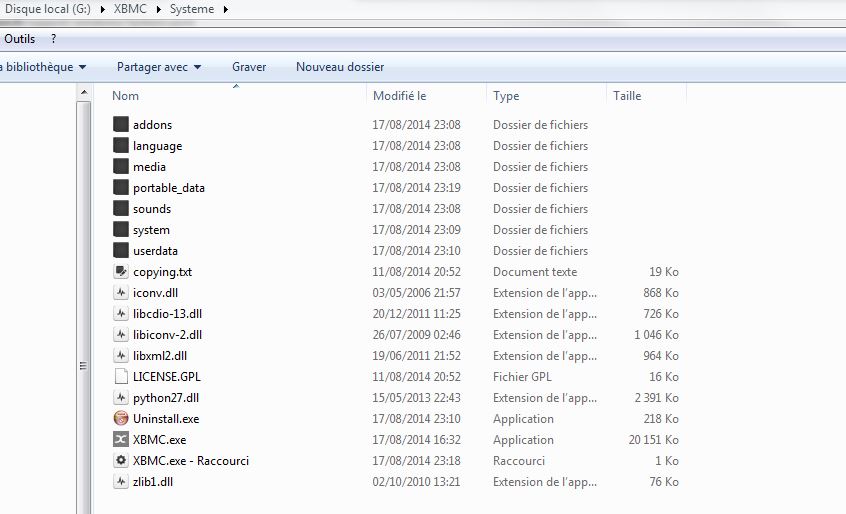846x514 pixels.
Task: Select the addons folder name
Action: [x=152, y=125]
